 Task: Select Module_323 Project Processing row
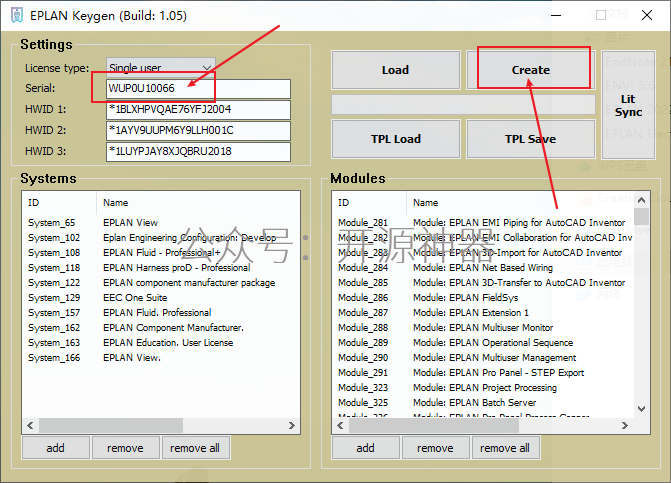coord(483,388)
